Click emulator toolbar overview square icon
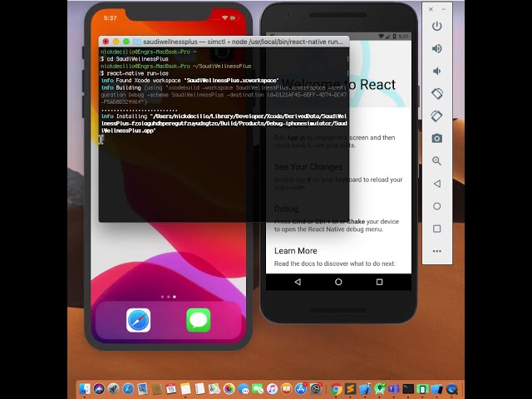 pos(437,229)
